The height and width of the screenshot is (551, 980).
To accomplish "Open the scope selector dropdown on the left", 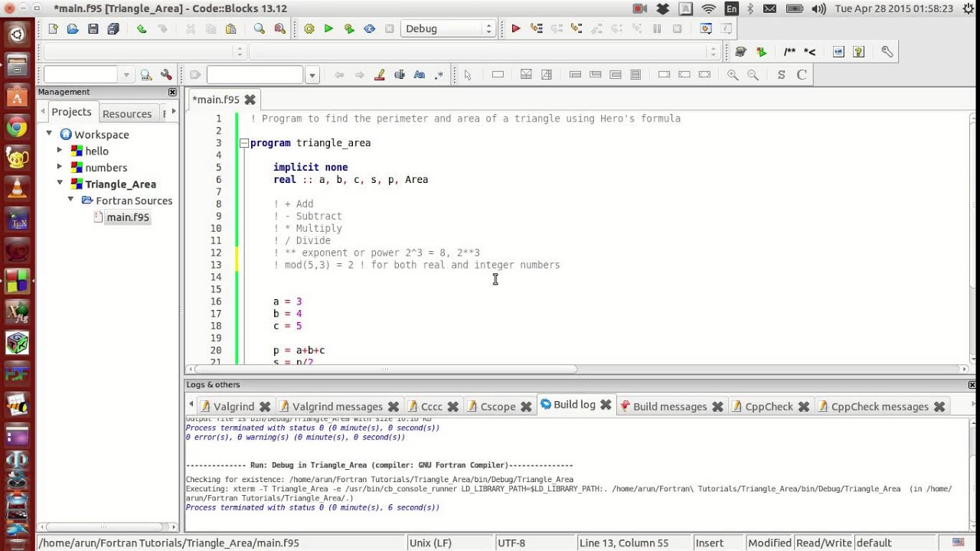I will [x=144, y=52].
